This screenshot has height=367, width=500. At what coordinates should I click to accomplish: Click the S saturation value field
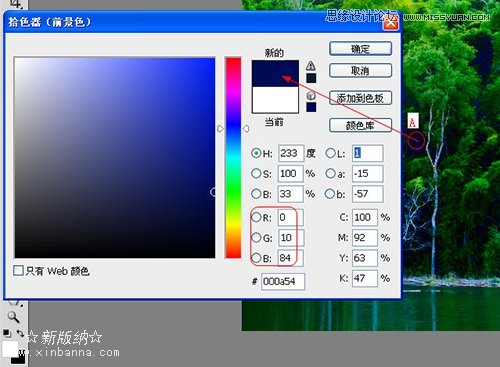(x=291, y=173)
